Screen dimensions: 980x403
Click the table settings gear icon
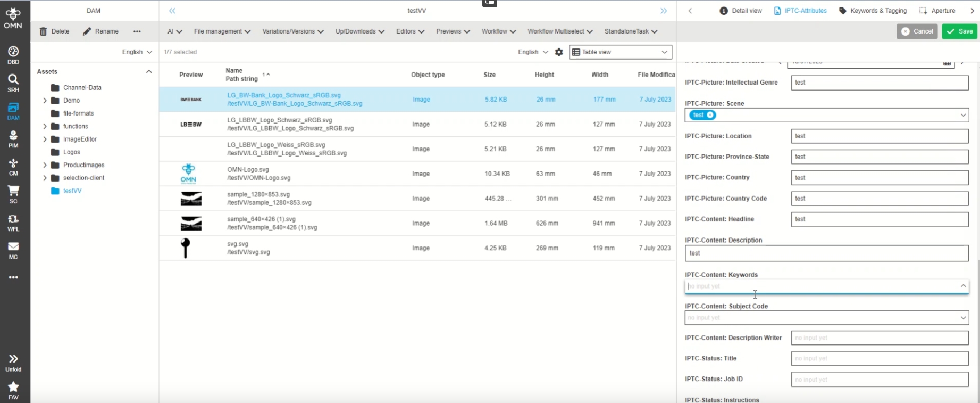click(x=559, y=52)
